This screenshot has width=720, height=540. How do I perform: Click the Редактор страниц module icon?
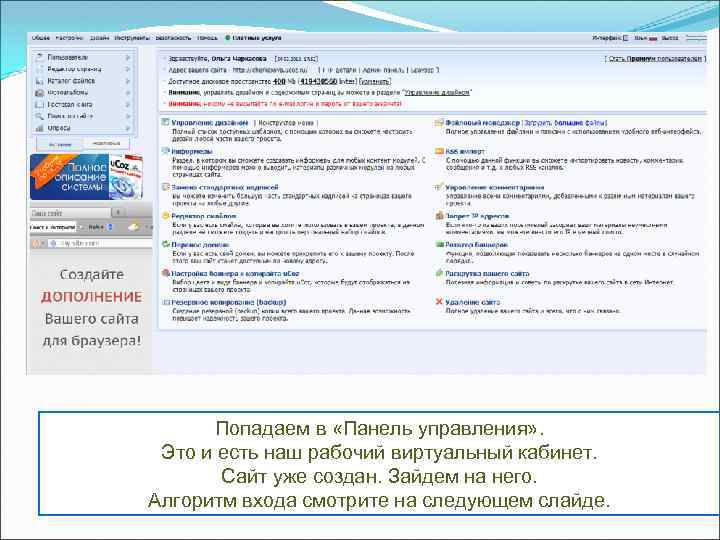click(x=39, y=69)
